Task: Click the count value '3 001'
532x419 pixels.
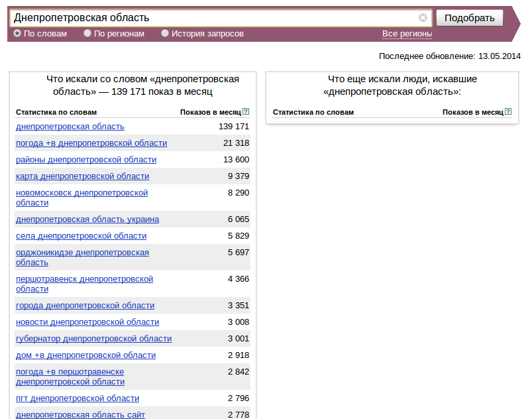Action: (x=239, y=339)
